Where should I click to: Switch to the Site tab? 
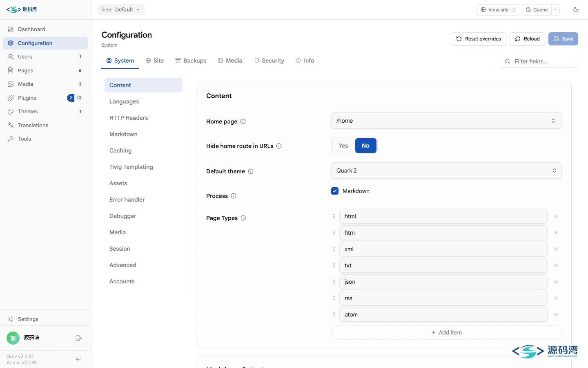[155, 61]
